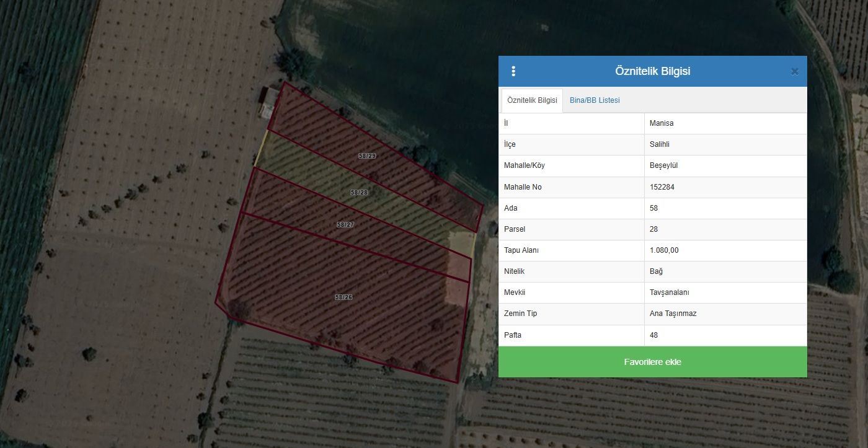This screenshot has height=448, width=868.
Task: Click the Tapu Alanı value 1.080,00
Action: tap(665, 250)
